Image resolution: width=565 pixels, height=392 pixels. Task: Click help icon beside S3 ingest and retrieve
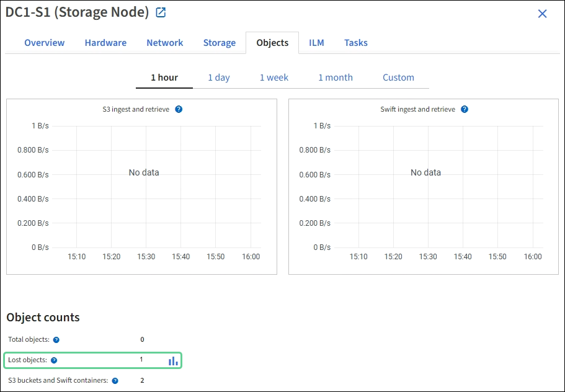pos(179,109)
